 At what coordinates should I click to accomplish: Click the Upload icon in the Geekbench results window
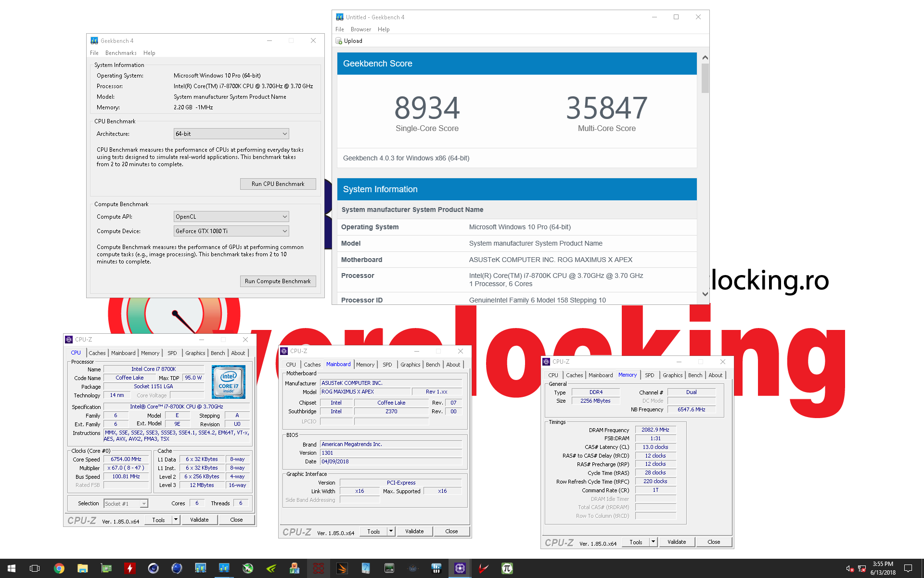339,41
